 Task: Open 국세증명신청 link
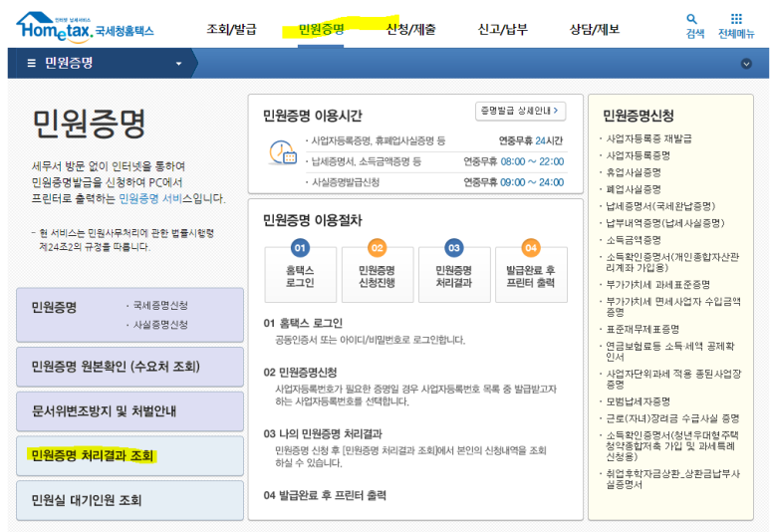point(160,306)
